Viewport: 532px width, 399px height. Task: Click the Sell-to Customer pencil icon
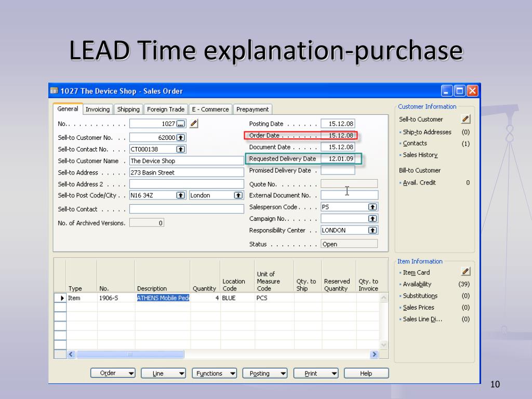click(466, 119)
